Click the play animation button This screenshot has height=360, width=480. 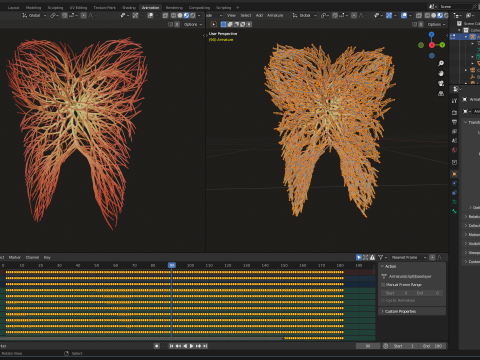[x=192, y=346]
